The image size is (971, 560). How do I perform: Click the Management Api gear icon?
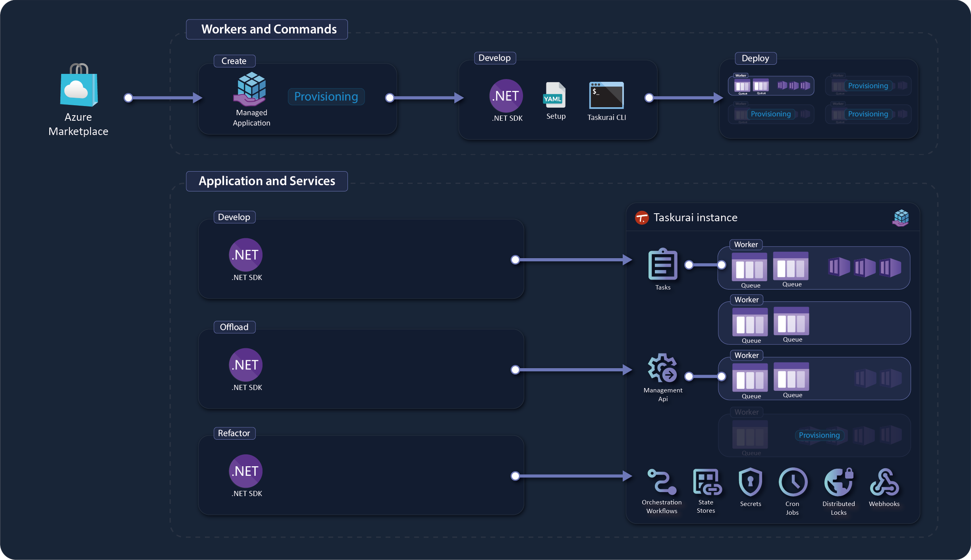click(x=662, y=368)
